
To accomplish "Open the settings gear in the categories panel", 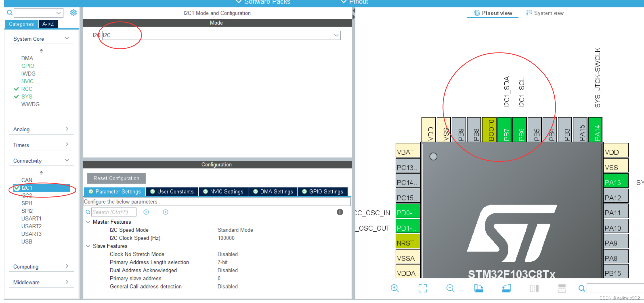I will point(73,13).
